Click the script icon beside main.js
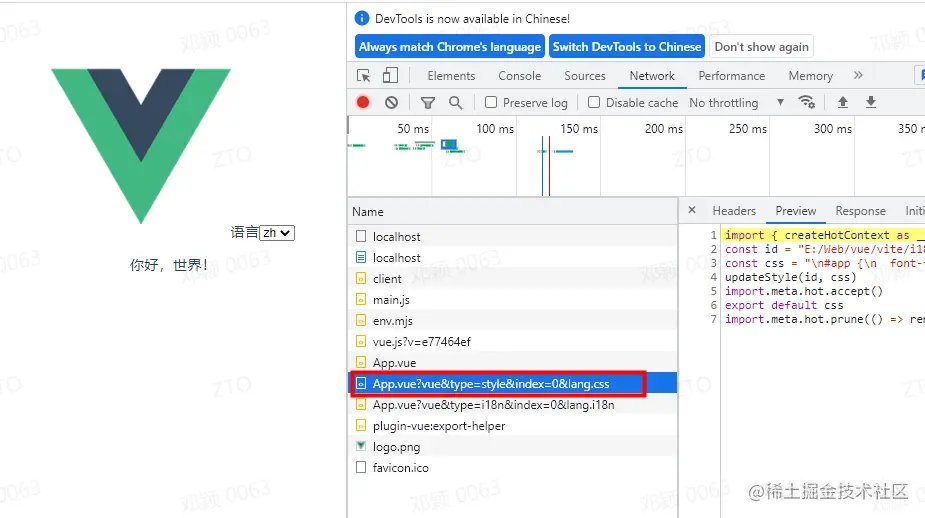This screenshot has width=925, height=518. click(361, 300)
